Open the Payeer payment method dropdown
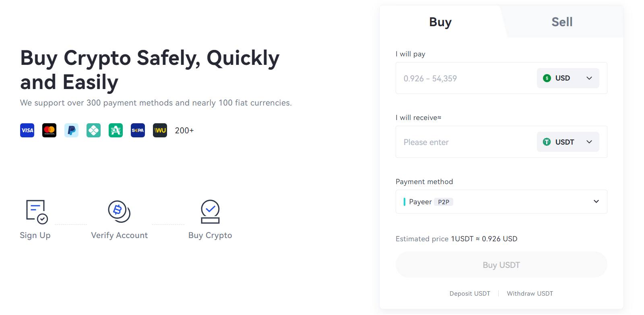Image resolution: width=644 pixels, height=315 pixels. (596, 201)
